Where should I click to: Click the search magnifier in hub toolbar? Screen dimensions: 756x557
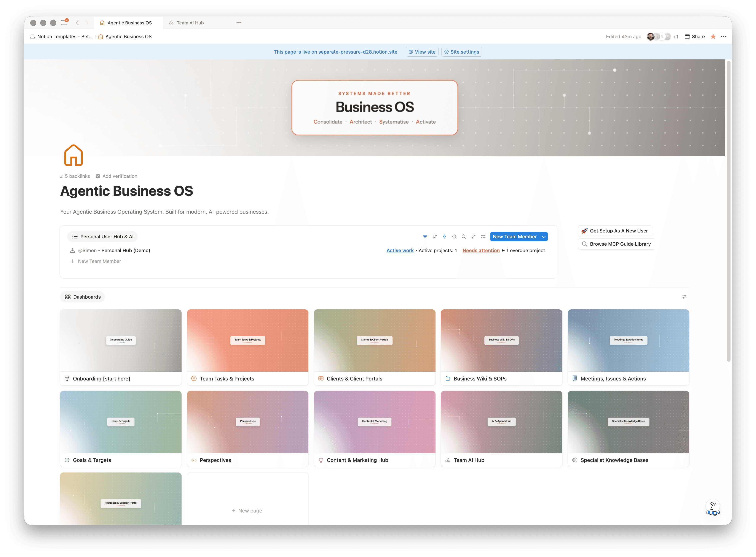point(464,237)
